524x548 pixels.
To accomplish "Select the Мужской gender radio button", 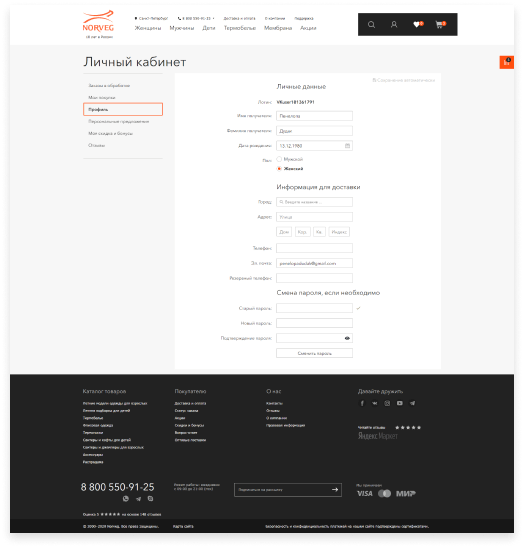I will [279, 159].
